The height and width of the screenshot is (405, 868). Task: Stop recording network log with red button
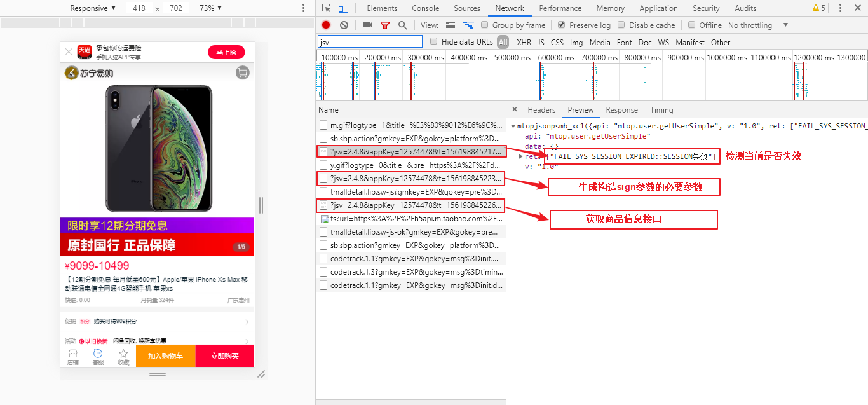coord(326,25)
